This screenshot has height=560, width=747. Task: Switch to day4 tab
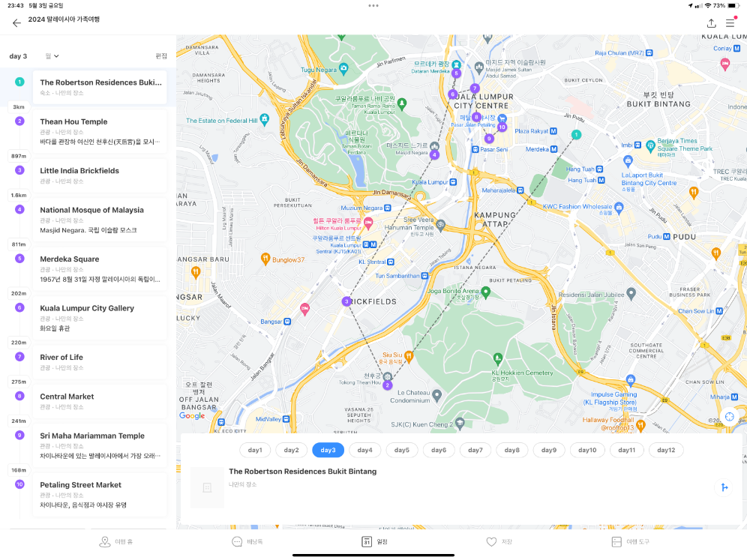[365, 450]
